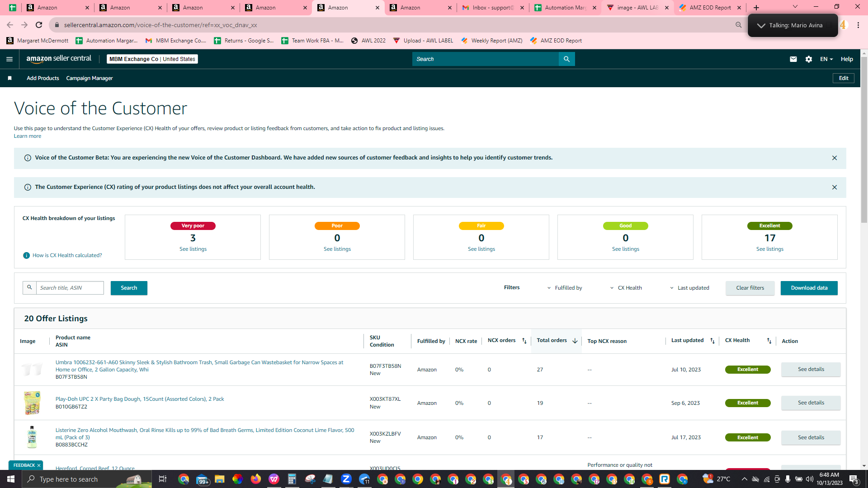
Task: Sort by Total orders descending arrow
Action: coord(575,341)
